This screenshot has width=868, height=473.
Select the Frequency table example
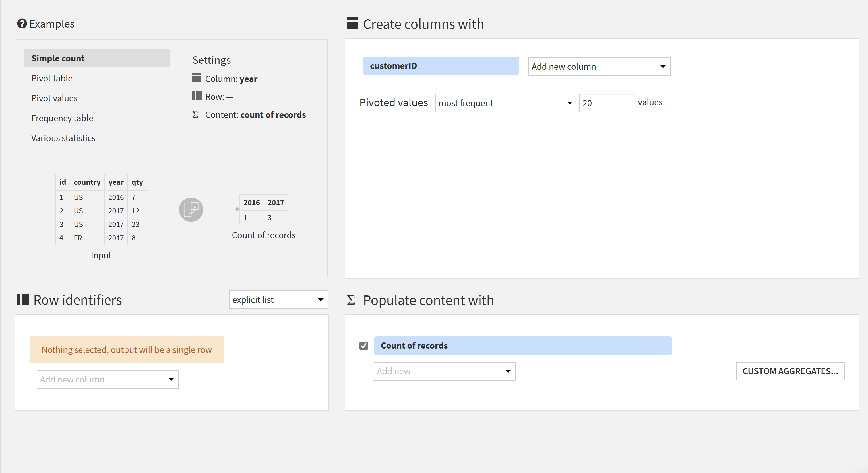(x=62, y=118)
